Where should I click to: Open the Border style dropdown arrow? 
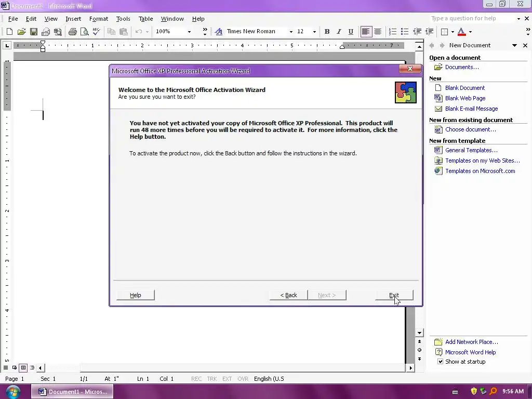[453, 32]
